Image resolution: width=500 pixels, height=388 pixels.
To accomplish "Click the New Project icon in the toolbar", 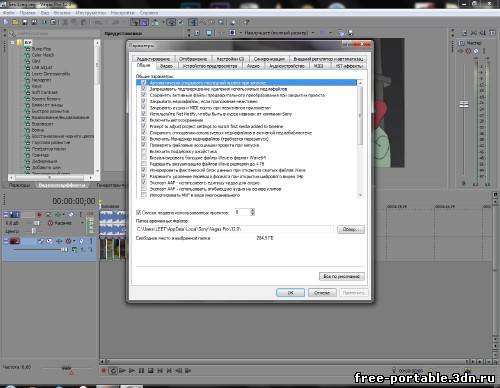I will 6,22.
